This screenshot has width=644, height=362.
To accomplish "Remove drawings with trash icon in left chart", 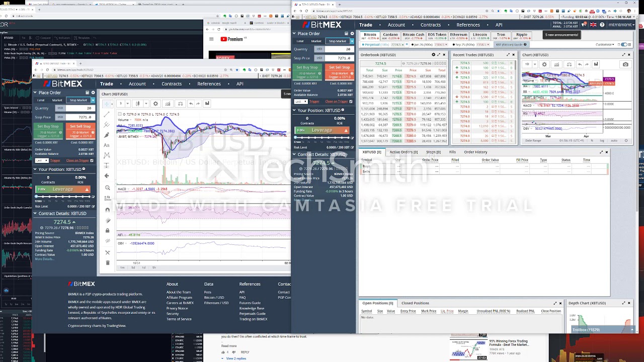I will coord(107,262).
